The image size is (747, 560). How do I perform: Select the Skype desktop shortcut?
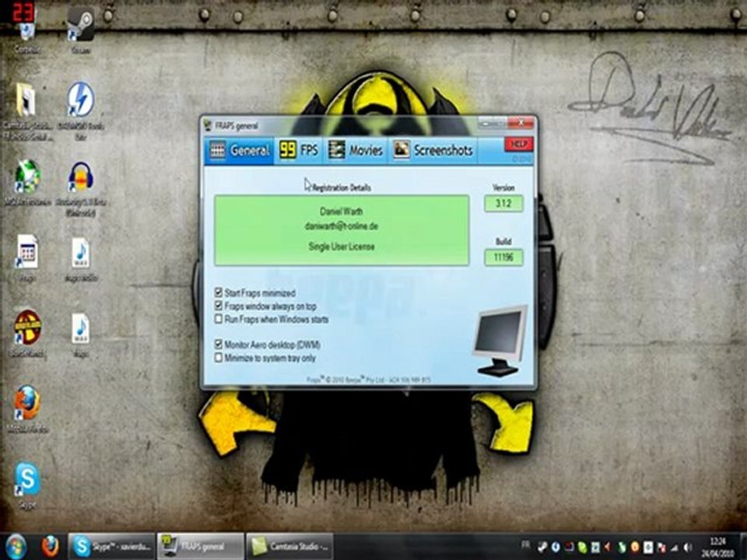pyautogui.click(x=26, y=485)
